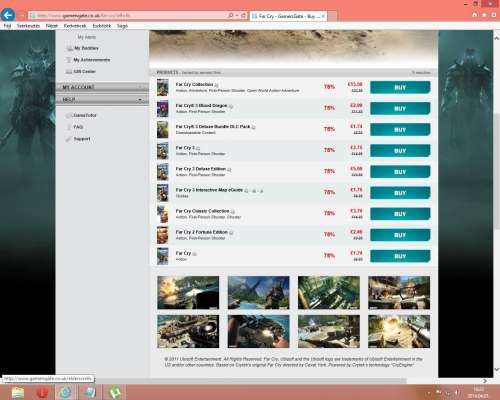The width and height of the screenshot is (500, 400).
Task: Collapse the HELP section header
Action: (x=102, y=100)
